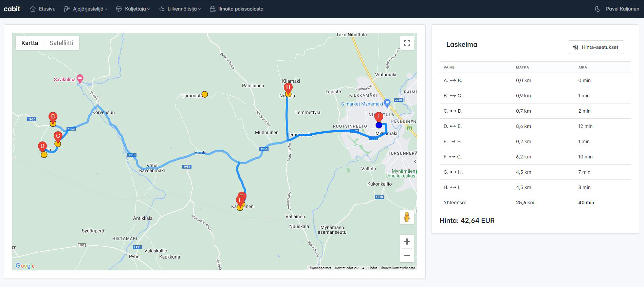Click route marker H on map
This screenshot has height=287, width=644.
point(288,88)
